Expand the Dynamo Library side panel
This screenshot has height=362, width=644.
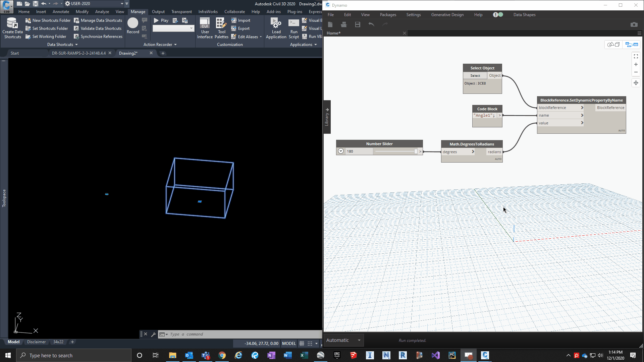[x=327, y=117]
